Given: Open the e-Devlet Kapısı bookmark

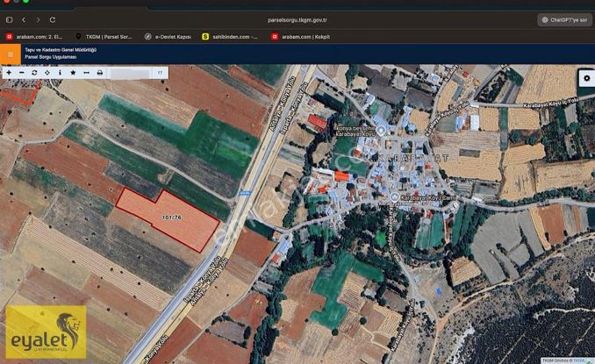Looking at the screenshot, I should [168, 37].
